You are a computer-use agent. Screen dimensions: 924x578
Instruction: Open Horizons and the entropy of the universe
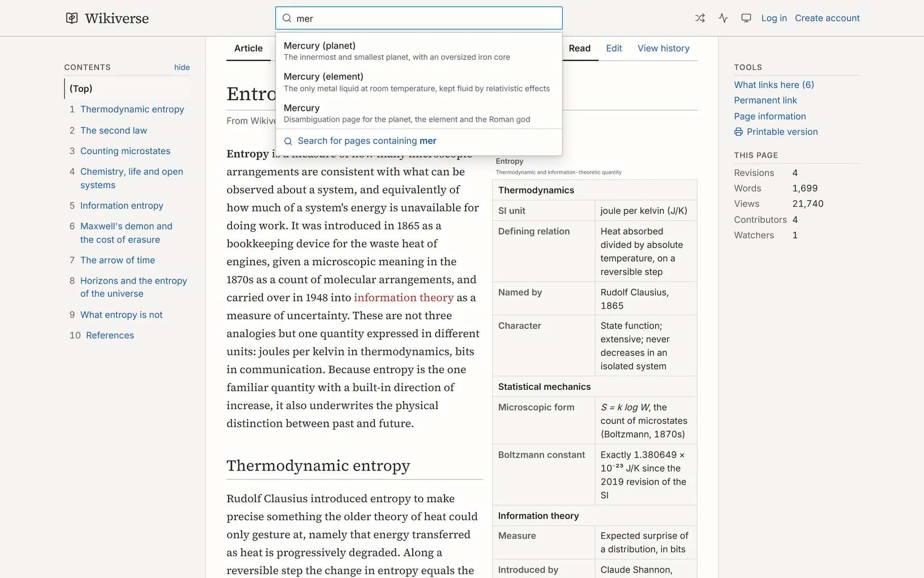click(133, 287)
